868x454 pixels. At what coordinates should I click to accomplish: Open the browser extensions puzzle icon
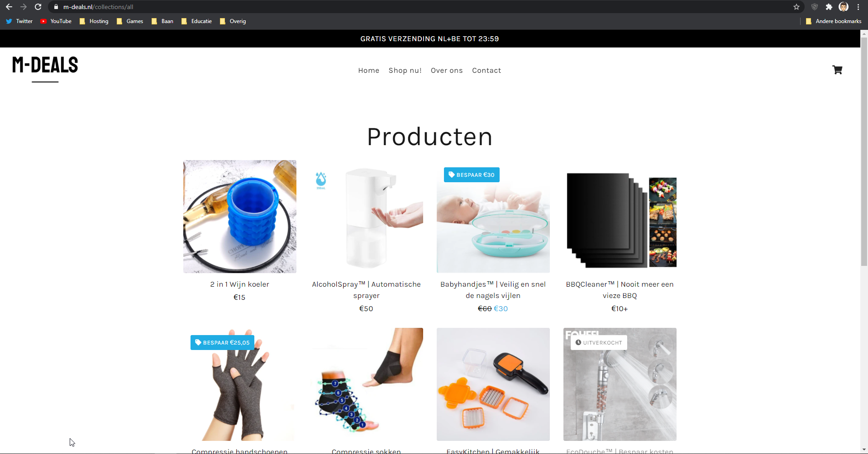(x=829, y=7)
